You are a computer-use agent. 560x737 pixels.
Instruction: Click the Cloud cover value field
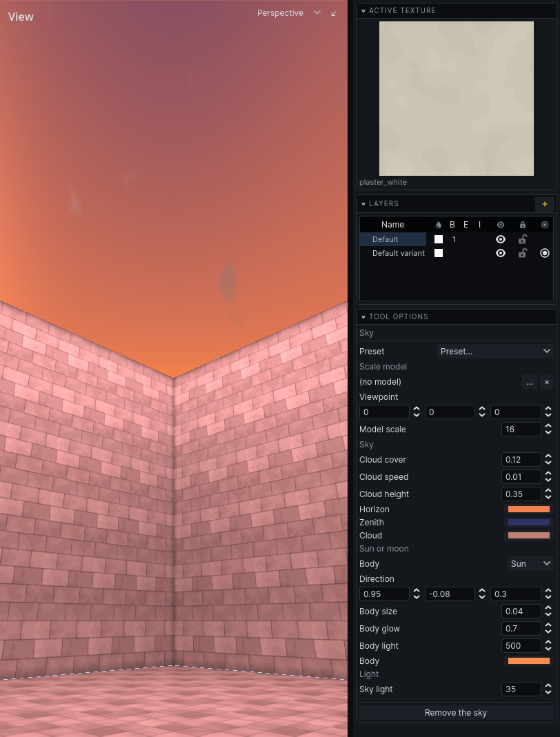point(521,460)
